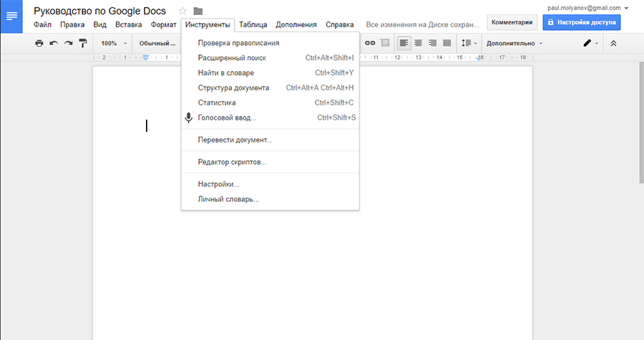Open the Вставка menu
This screenshot has width=644, height=340.
(129, 24)
